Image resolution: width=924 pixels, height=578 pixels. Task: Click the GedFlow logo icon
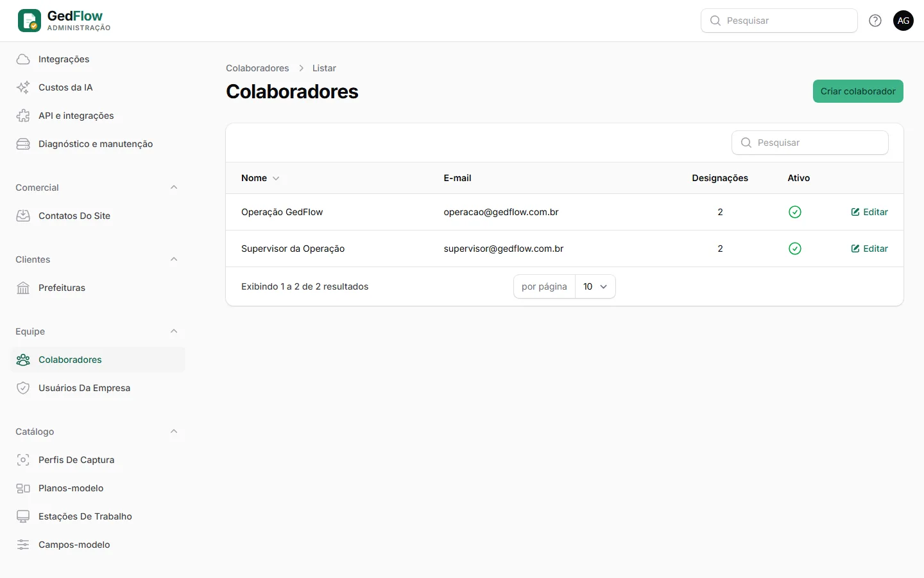tap(30, 21)
